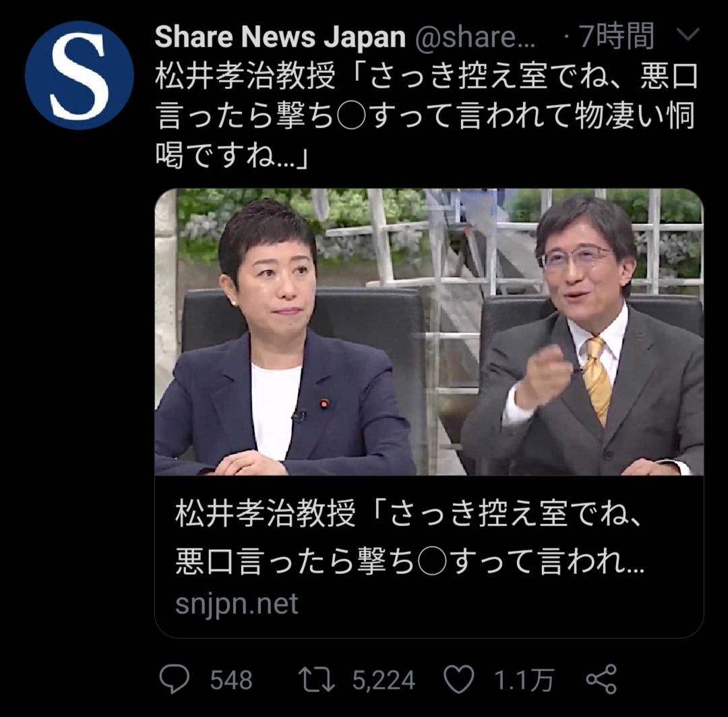Open the link card headline 松井孝治教授

coord(408,538)
